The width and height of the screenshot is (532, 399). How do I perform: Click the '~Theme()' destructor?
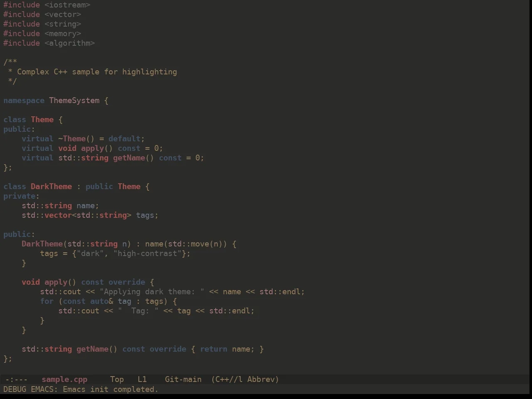pos(76,139)
